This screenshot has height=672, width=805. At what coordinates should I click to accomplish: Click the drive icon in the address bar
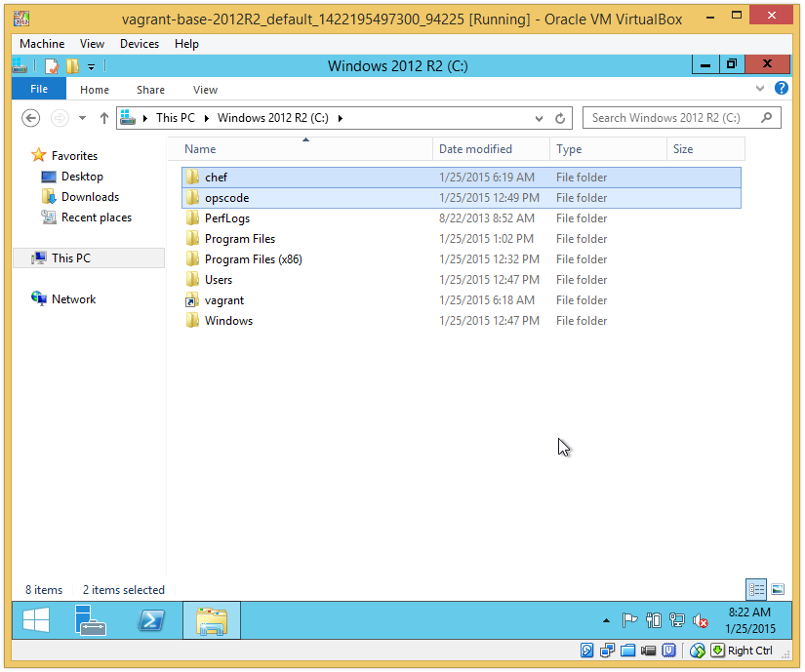128,118
